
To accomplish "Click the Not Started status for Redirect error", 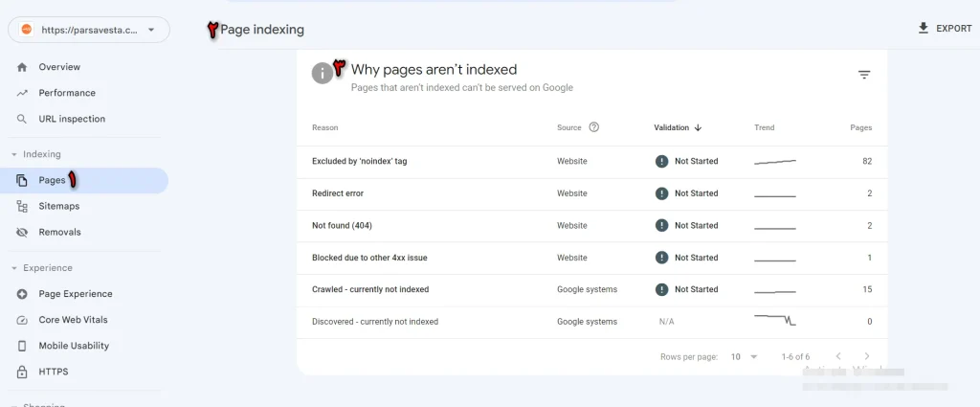I will (687, 193).
